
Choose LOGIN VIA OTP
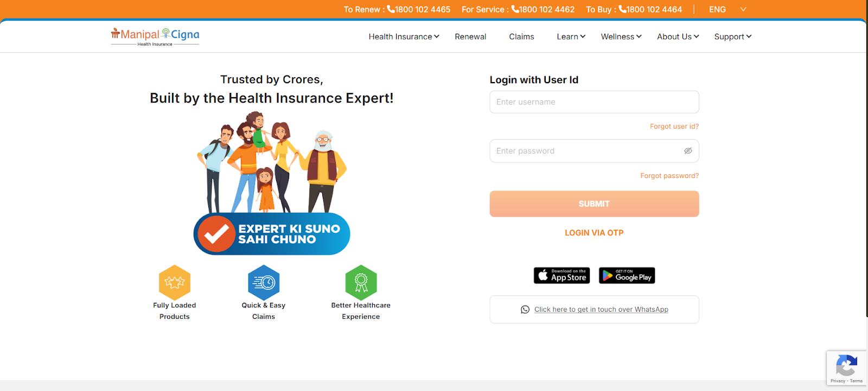[x=594, y=233]
